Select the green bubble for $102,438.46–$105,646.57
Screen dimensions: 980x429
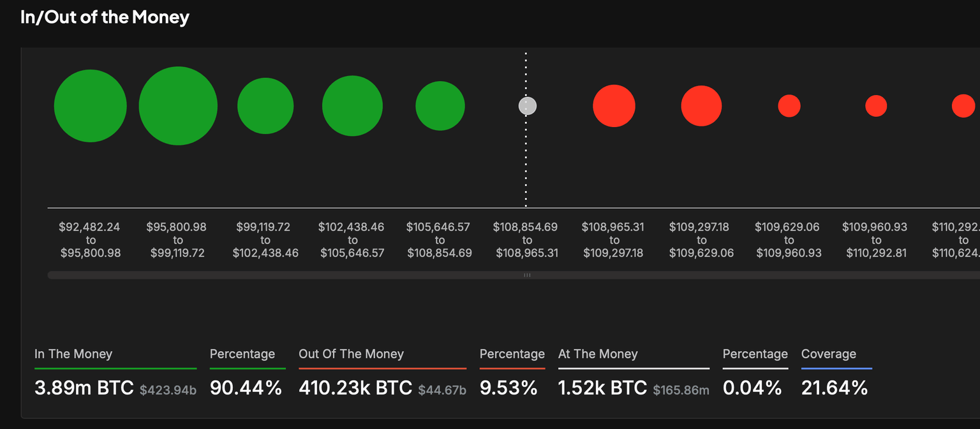pyautogui.click(x=352, y=106)
